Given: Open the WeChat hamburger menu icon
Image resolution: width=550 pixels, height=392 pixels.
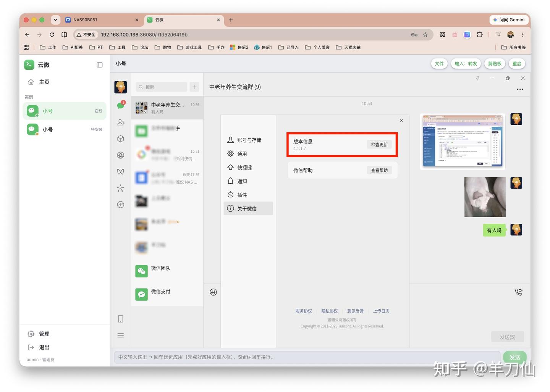Looking at the screenshot, I should tap(121, 335).
